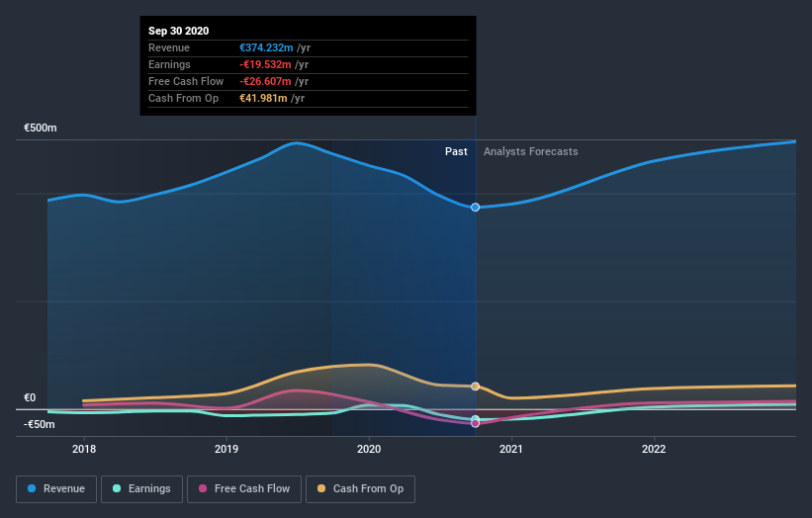Click the Free Cash Flow label in tooltip
Viewport: 812px width, 518px height.
click(186, 81)
